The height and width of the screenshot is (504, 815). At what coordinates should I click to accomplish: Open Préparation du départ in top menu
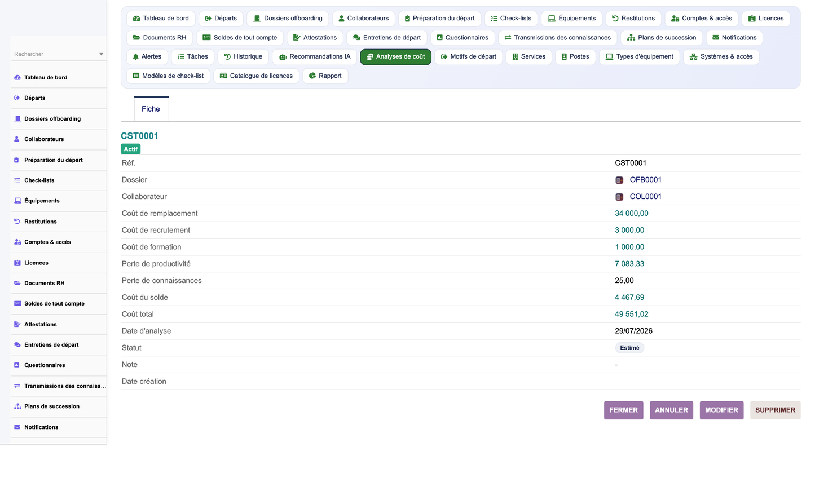pyautogui.click(x=439, y=19)
